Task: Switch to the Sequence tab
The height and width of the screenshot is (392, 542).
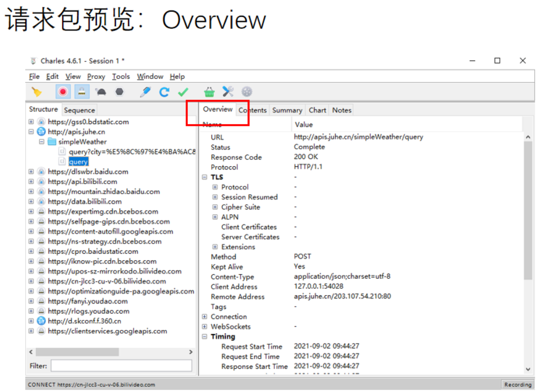Action: pyautogui.click(x=79, y=110)
